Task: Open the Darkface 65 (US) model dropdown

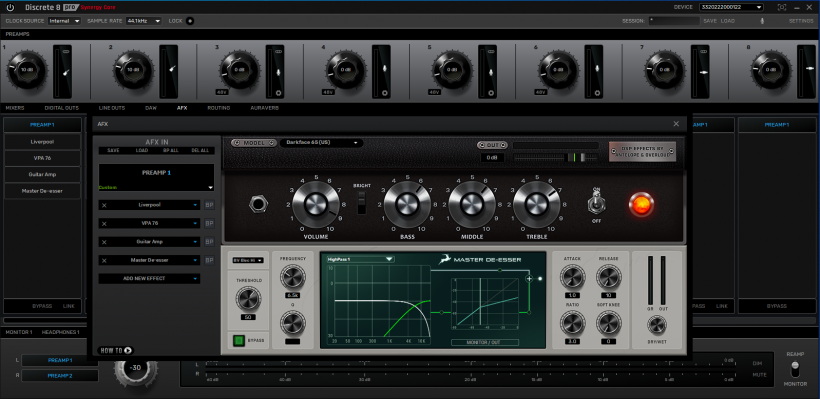Action: (x=322, y=142)
